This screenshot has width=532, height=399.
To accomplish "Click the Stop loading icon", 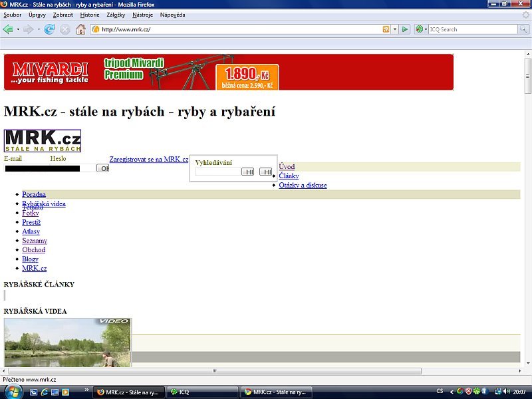I will tap(65, 29).
